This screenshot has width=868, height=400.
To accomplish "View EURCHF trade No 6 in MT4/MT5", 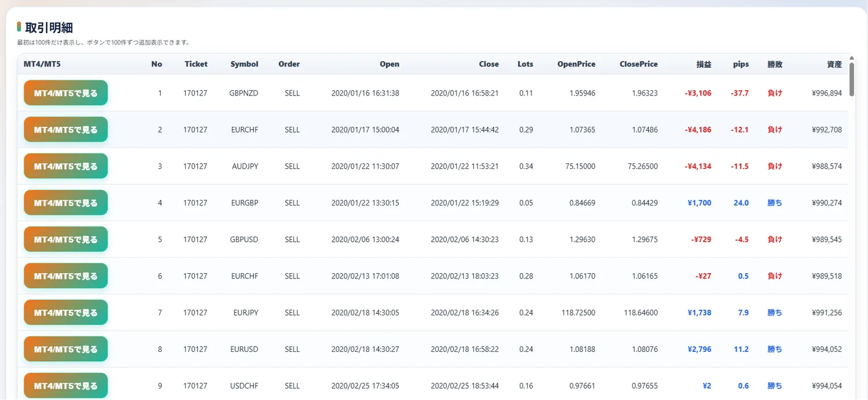I will click(65, 276).
